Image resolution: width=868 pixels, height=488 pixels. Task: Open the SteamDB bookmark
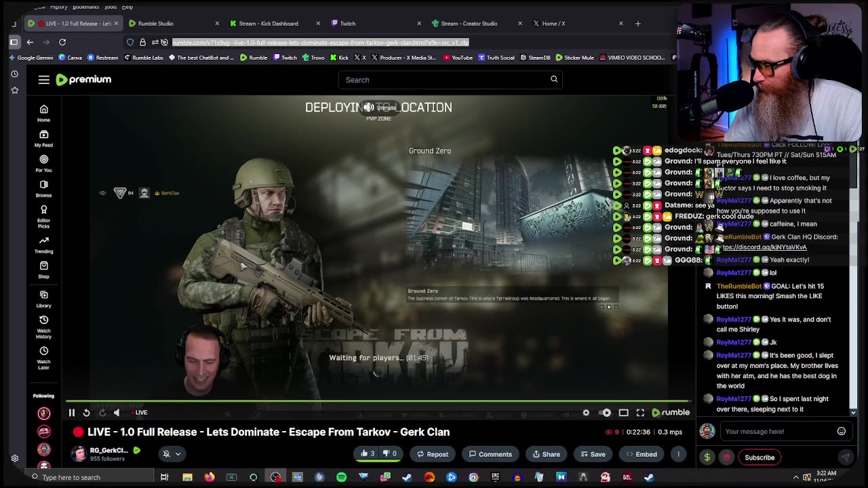tap(535, 58)
